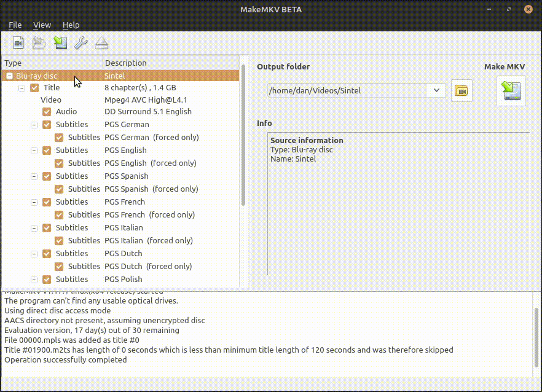Image resolution: width=542 pixels, height=392 pixels.
Task: Toggle PGS French (forced only) checkbox
Action: tap(59, 215)
